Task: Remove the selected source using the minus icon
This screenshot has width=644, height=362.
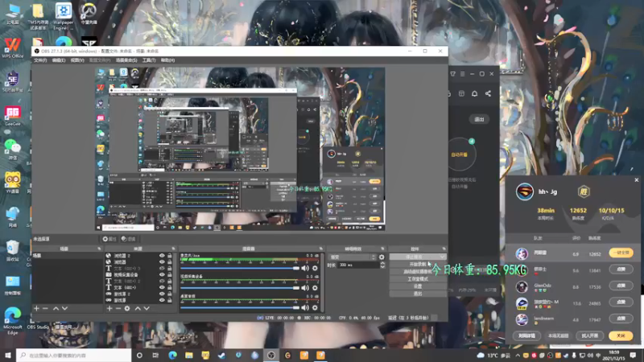Action: tap(118, 308)
